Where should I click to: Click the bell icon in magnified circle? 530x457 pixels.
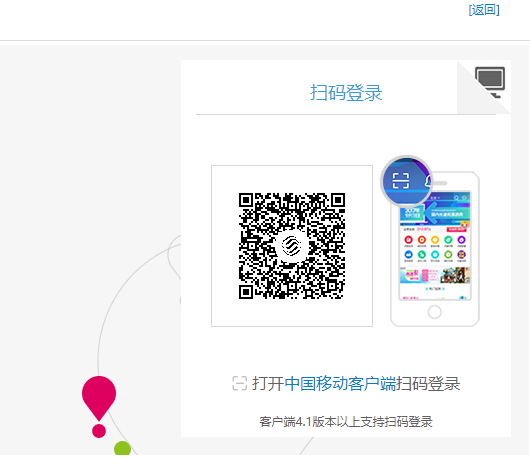(428, 181)
